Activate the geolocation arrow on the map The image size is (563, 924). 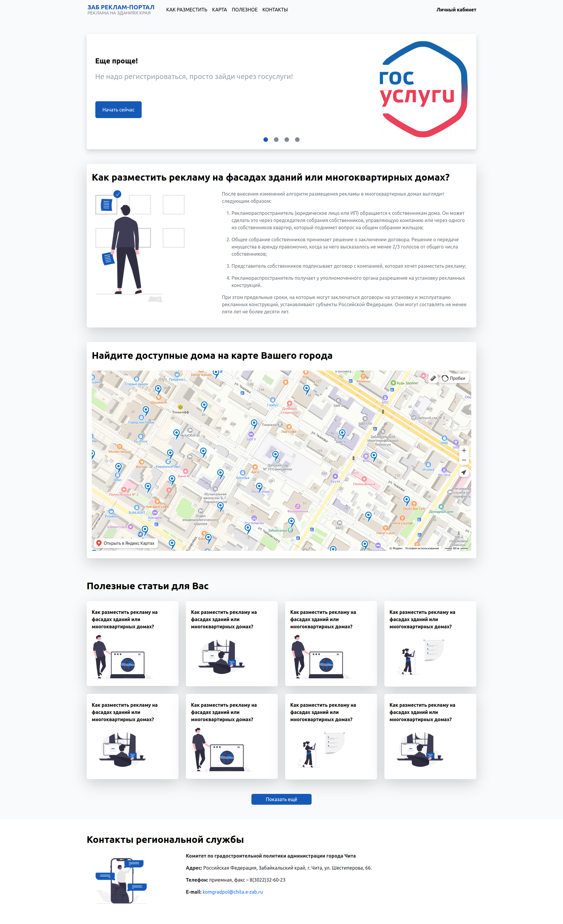(x=464, y=472)
